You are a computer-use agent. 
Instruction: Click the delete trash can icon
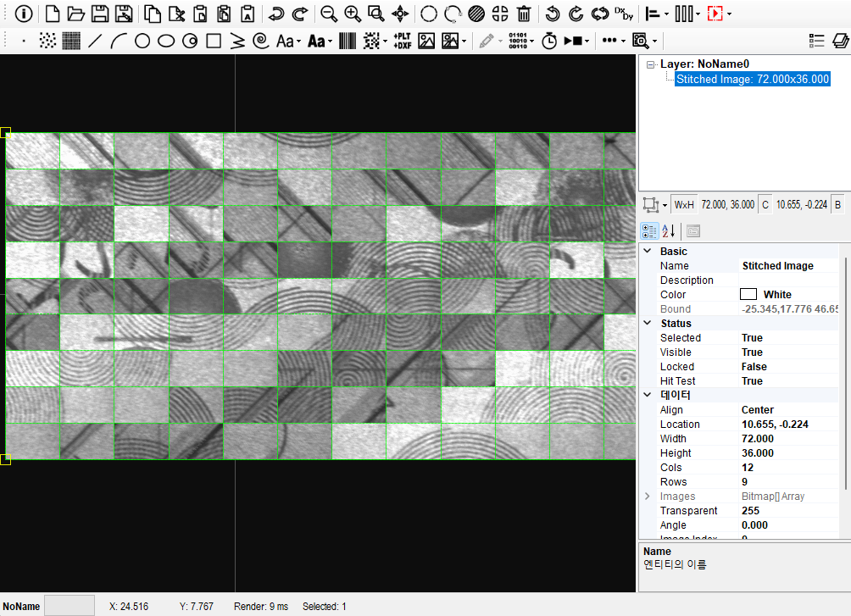[525, 14]
